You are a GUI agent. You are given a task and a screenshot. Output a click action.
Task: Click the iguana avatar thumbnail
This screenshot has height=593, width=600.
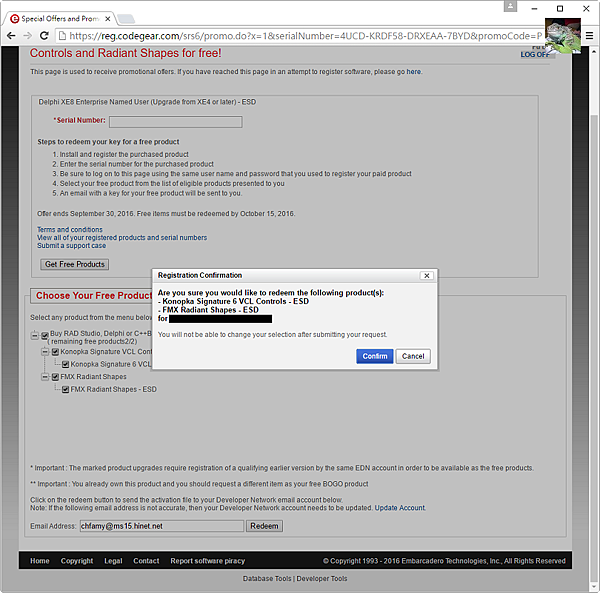[562, 36]
